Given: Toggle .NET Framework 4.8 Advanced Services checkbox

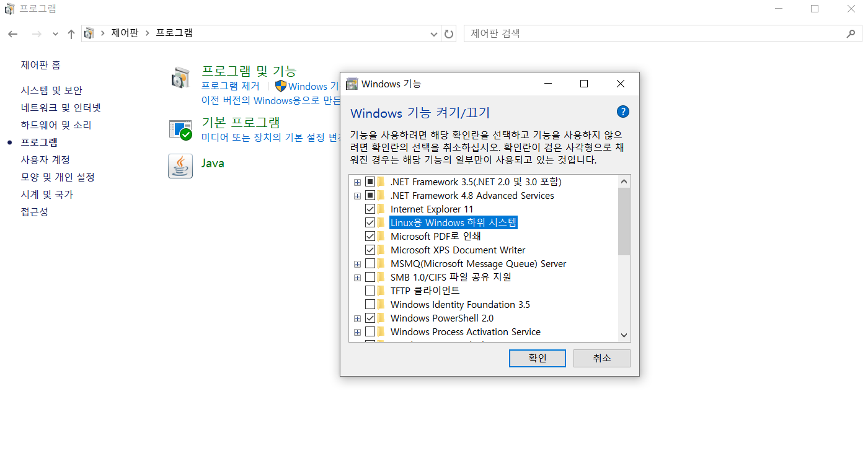Looking at the screenshot, I should pyautogui.click(x=370, y=195).
